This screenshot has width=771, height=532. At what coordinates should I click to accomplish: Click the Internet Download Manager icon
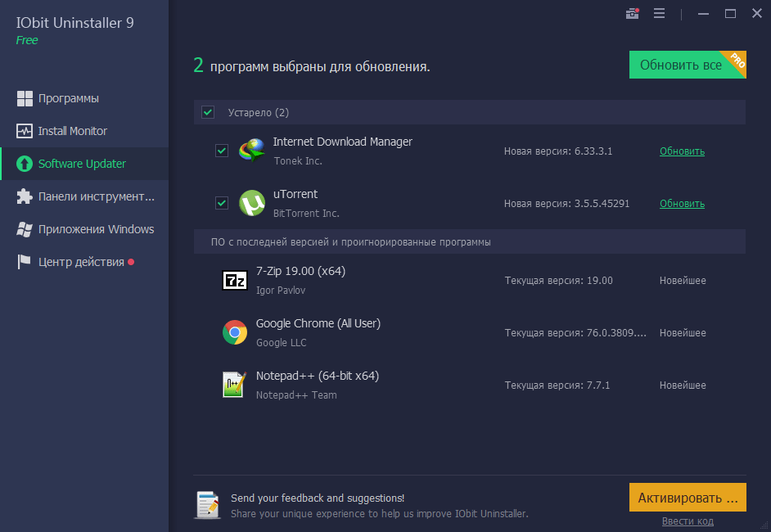coord(252,151)
